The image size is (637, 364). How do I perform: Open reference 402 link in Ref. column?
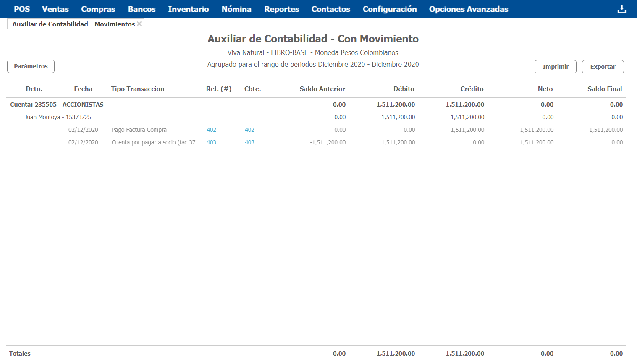[211, 130]
